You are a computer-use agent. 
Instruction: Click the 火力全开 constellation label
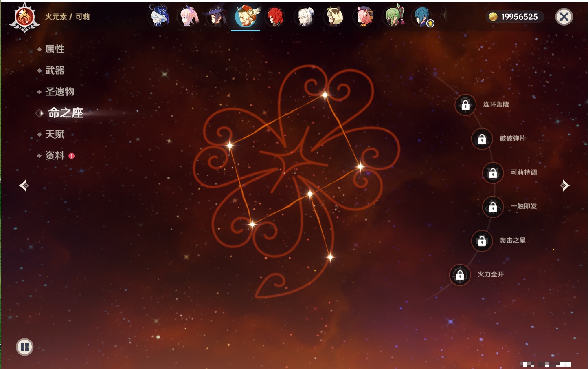point(491,274)
